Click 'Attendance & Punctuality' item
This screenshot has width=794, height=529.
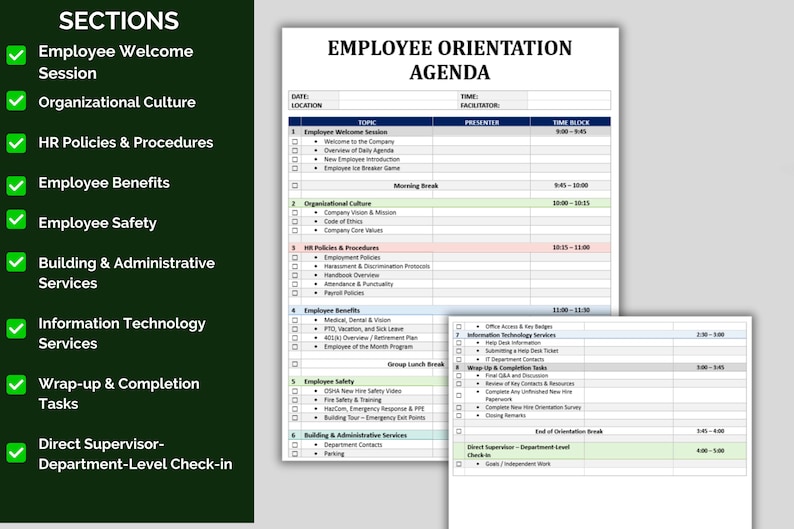pos(359,284)
